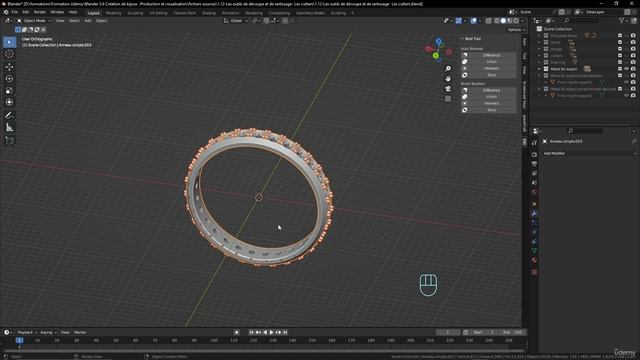This screenshot has width=640, height=360.
Task: Open the Render properties tab icon
Action: [534, 155]
